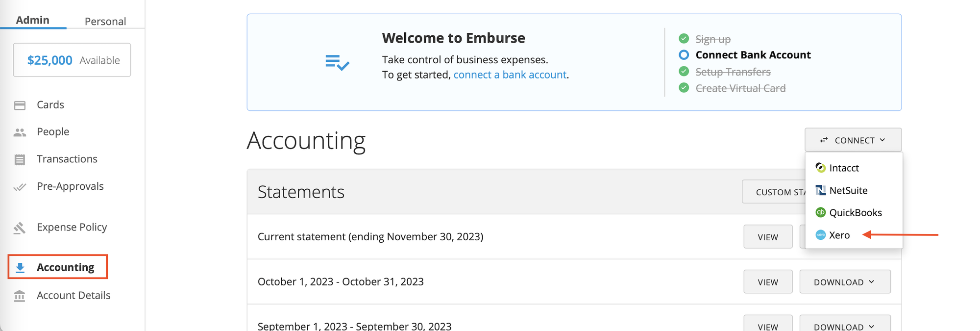Open Transactions via its ledger icon

coord(20,158)
